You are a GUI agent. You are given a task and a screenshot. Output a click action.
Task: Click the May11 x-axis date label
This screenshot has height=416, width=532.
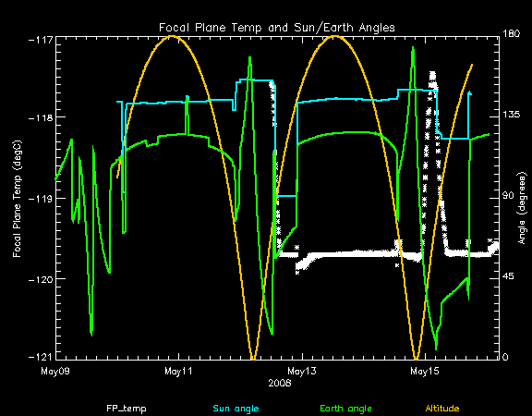click(x=178, y=371)
